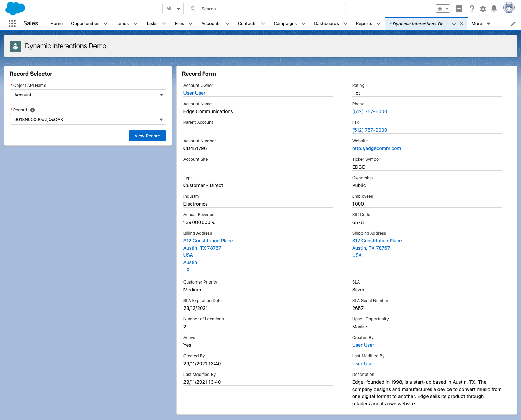Select the account number CD451796
This screenshot has width=521, height=420.
click(x=195, y=148)
